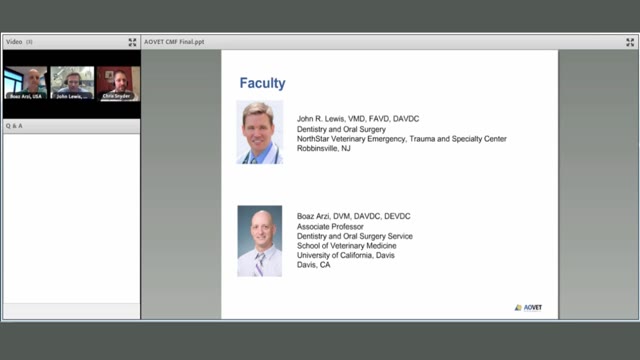Click John R. Lewis portrait photo
The height and width of the screenshot is (360, 640).
[x=260, y=132]
